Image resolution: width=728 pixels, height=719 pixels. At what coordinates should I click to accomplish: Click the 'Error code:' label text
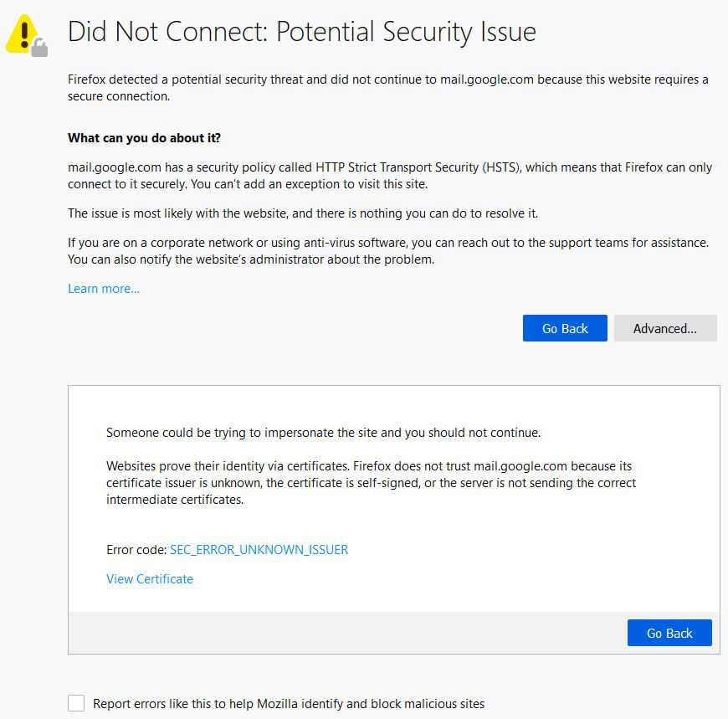pos(136,550)
